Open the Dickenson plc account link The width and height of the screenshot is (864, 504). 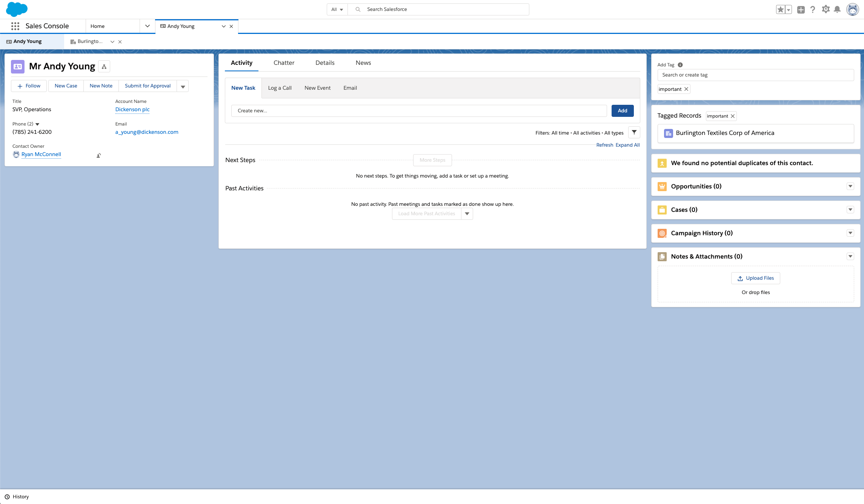point(132,110)
